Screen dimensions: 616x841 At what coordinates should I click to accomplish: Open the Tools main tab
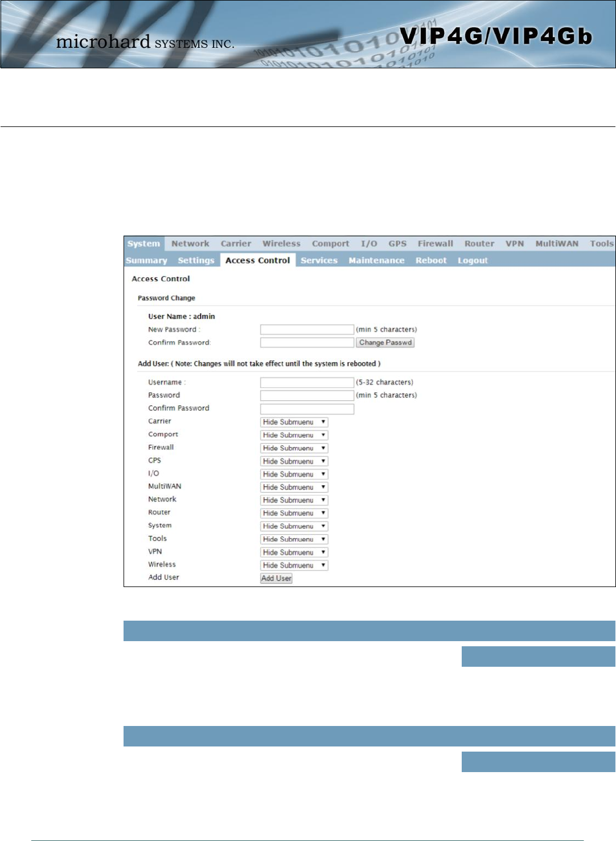(602, 244)
